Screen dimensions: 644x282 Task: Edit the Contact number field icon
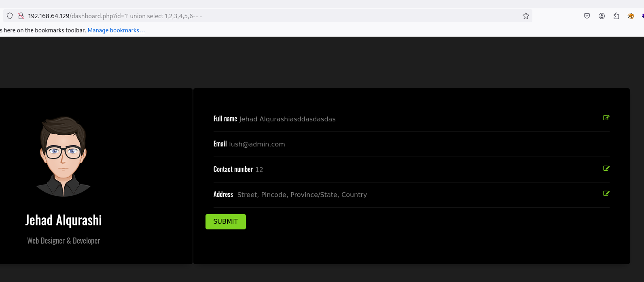tap(606, 168)
